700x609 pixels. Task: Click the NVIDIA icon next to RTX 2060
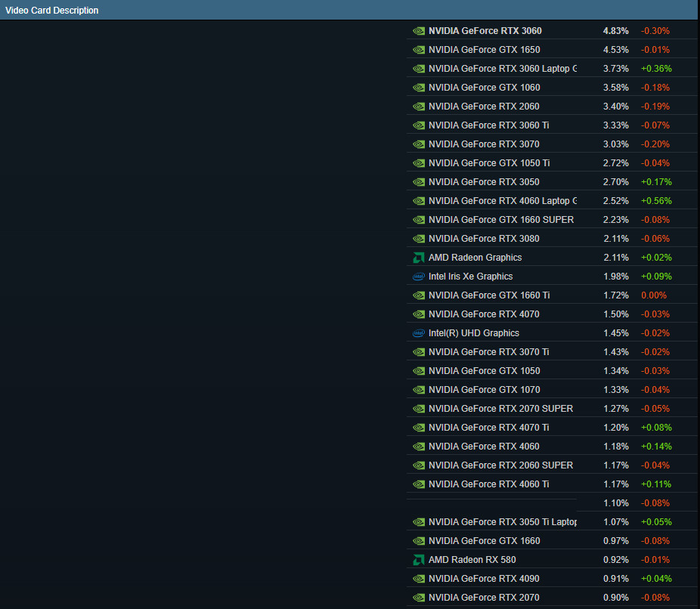click(x=419, y=107)
